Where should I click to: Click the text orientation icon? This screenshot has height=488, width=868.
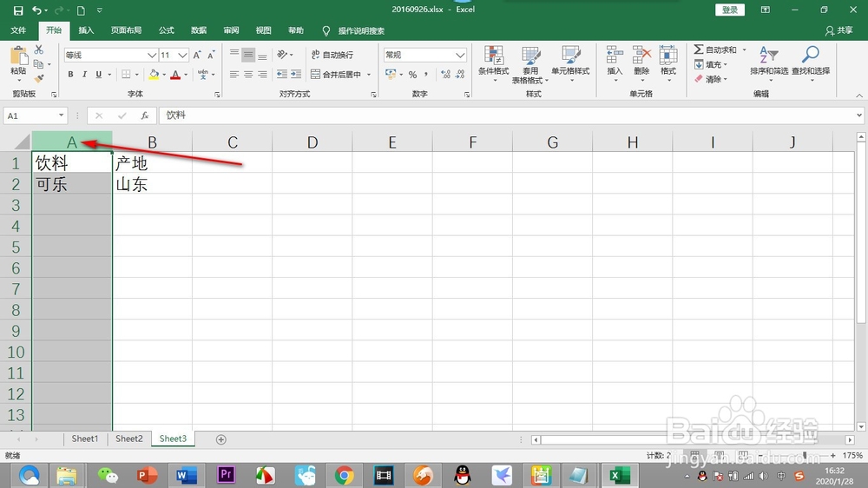[x=282, y=55]
